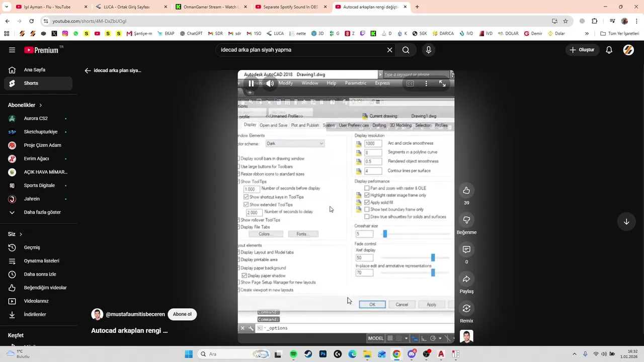Start voice search with the microphone
The image size is (644, 362).
tap(429, 50)
